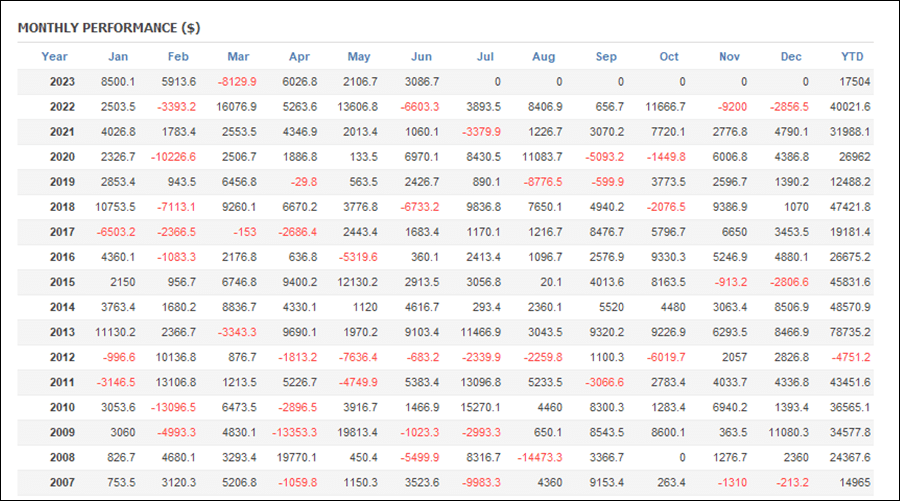Select the 2018 January value 10753.5

[115, 207]
